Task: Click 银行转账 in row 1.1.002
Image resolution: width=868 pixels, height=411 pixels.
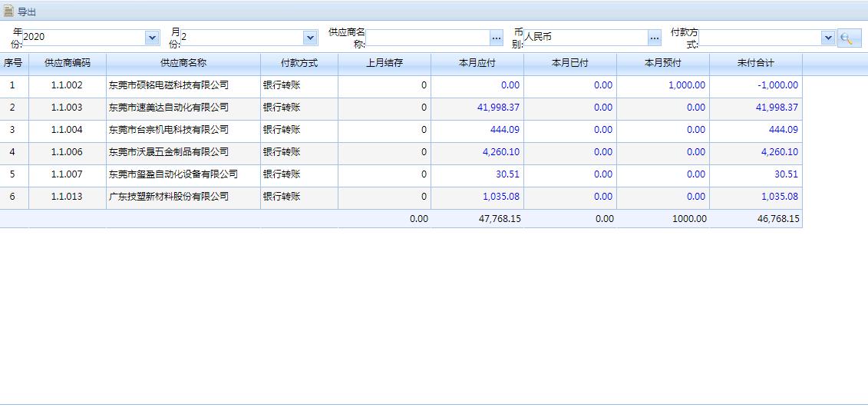Action: (282, 85)
